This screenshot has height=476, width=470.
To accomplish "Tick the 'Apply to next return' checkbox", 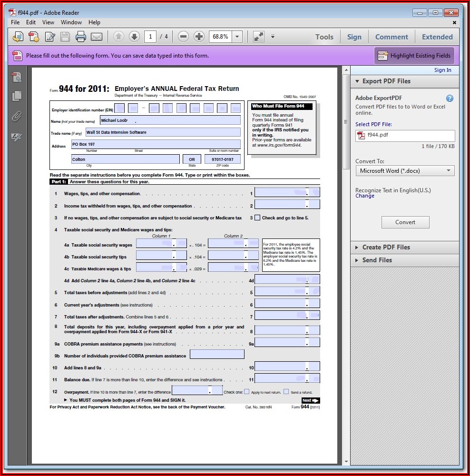I will [246, 392].
